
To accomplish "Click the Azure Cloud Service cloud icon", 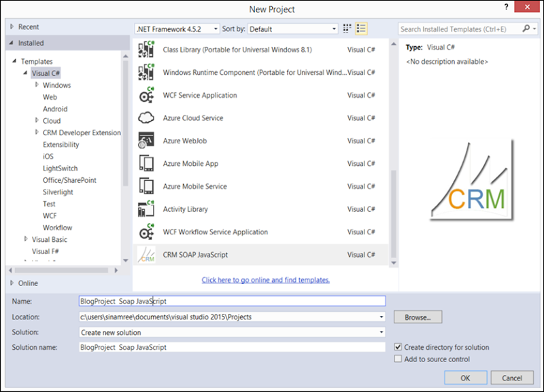I will (146, 118).
